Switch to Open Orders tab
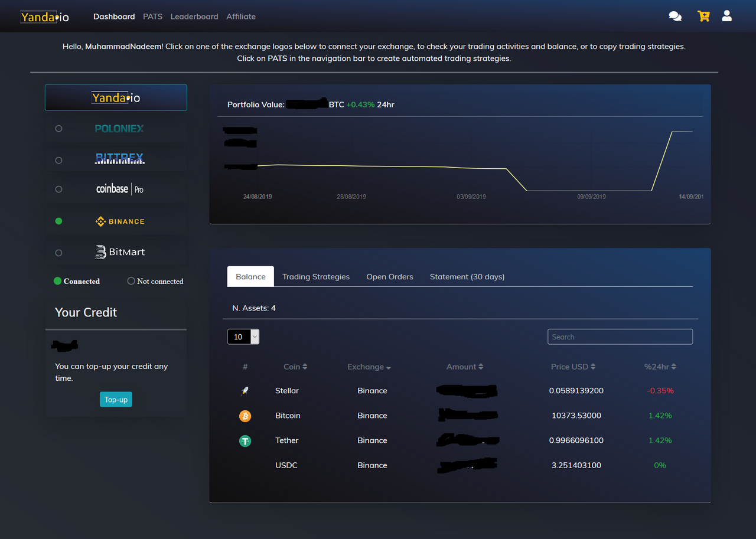The height and width of the screenshot is (539, 756). point(390,276)
